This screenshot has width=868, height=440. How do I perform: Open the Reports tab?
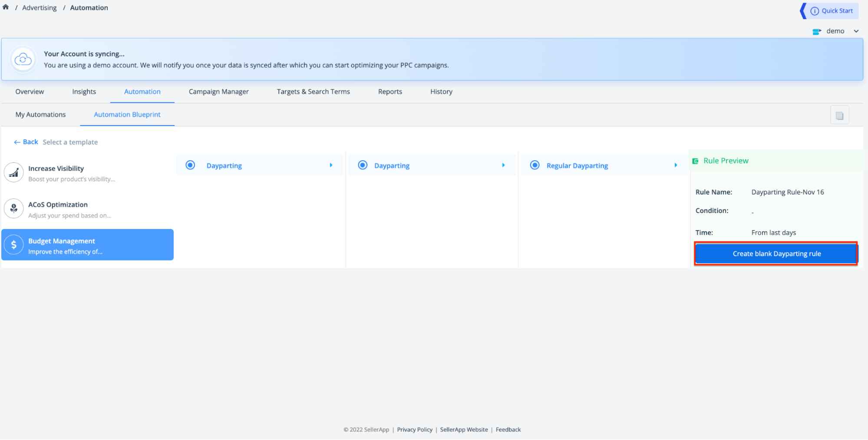pos(390,92)
